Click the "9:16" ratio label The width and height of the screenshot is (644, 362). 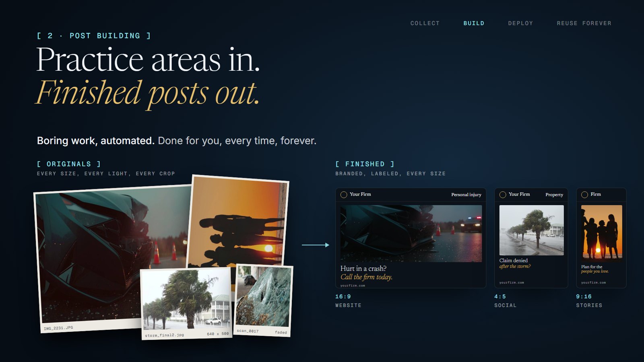(584, 296)
